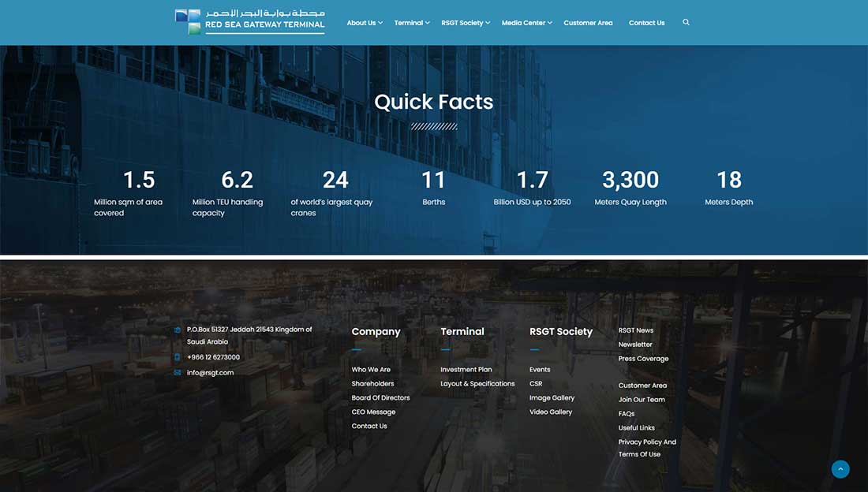Visit the Investment Plan footer link
868x492 pixels.
pyautogui.click(x=466, y=370)
